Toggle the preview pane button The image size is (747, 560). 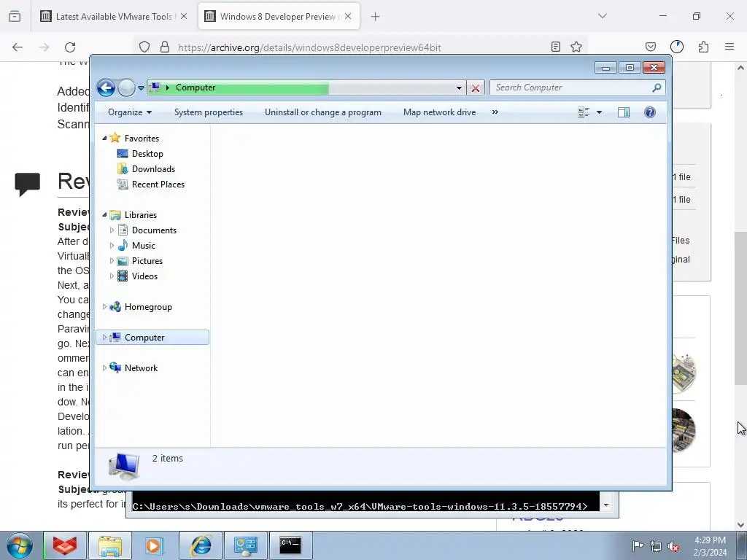coord(624,112)
